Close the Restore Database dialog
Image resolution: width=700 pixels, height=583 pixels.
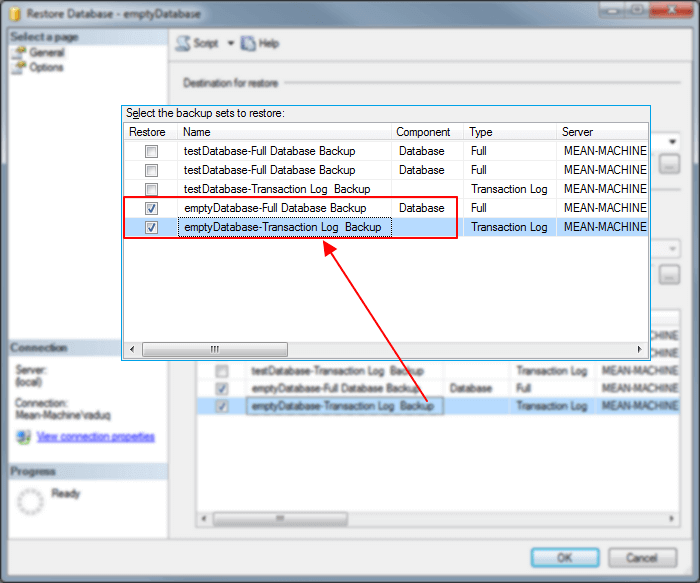671,10
